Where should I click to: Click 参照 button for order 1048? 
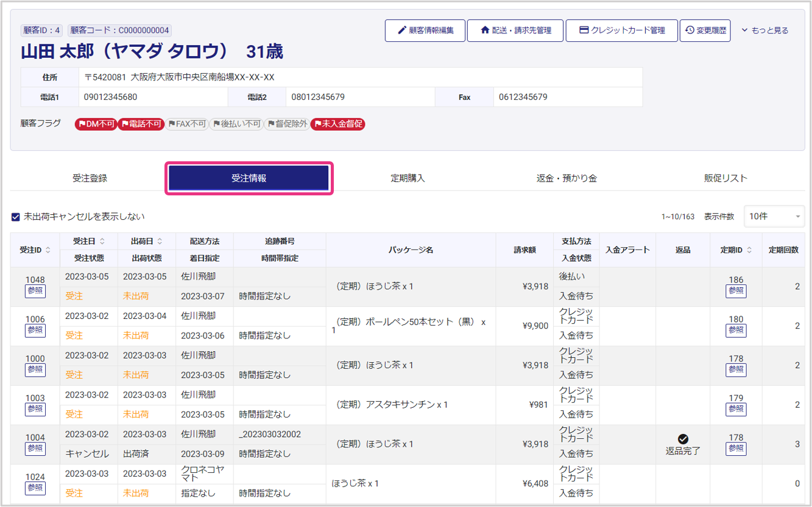[35, 291]
